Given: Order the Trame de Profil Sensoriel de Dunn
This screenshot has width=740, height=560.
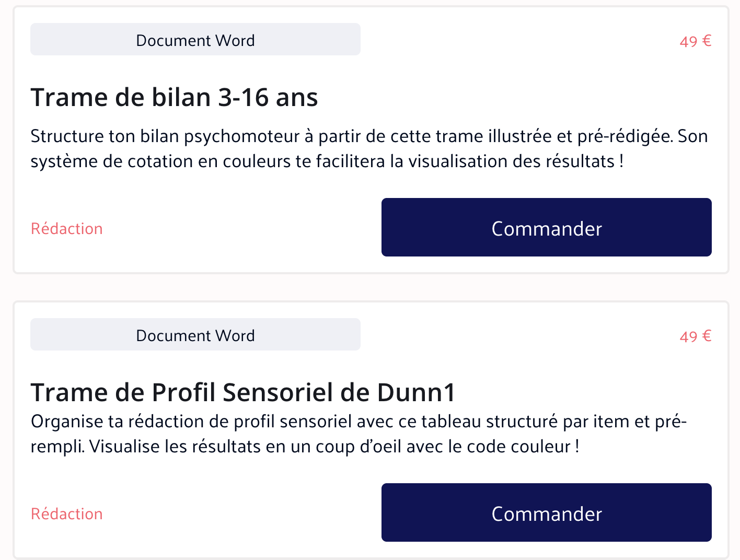Looking at the screenshot, I should click(546, 512).
